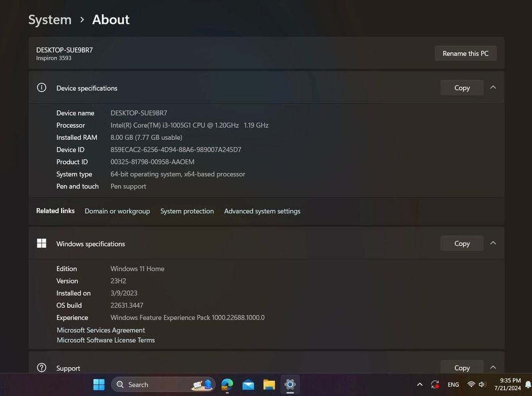Viewport: 532px width, 396px height.
Task: Collapse the Support section chevron
Action: [x=493, y=368]
